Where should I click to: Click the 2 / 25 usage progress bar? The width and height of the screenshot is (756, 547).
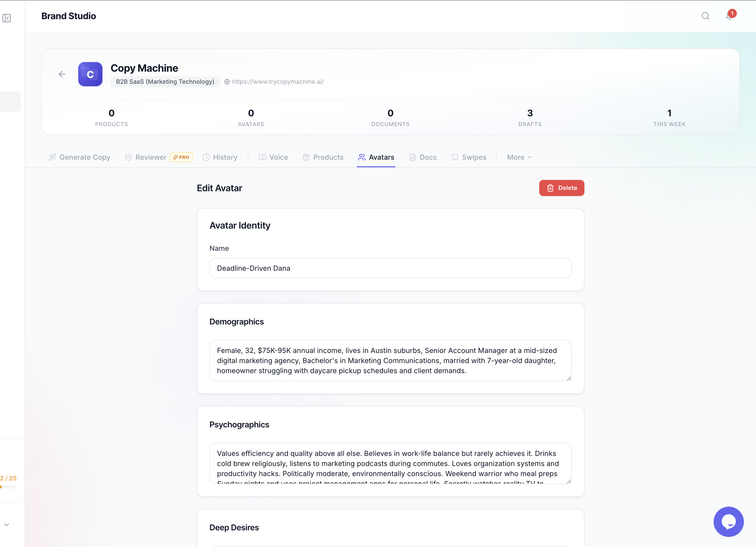[8, 487]
